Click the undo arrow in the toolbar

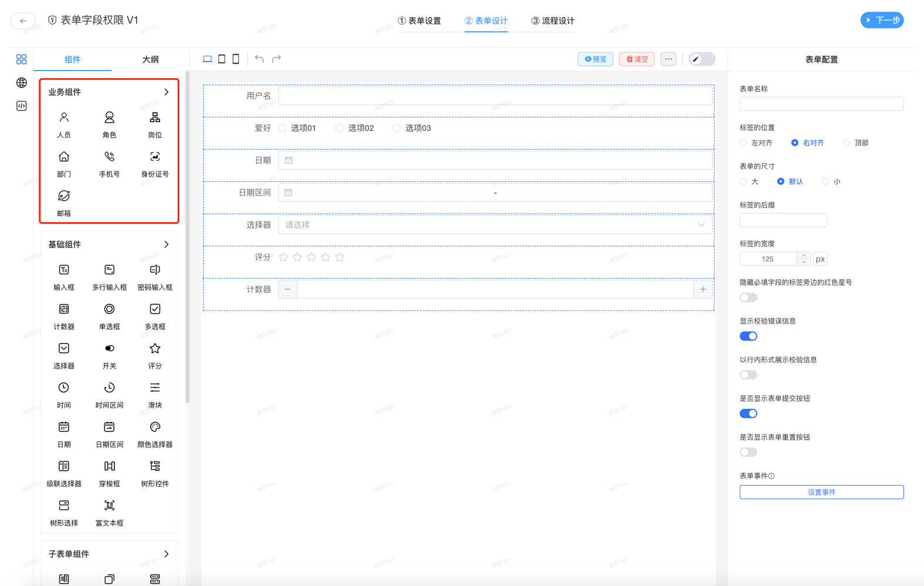point(259,59)
